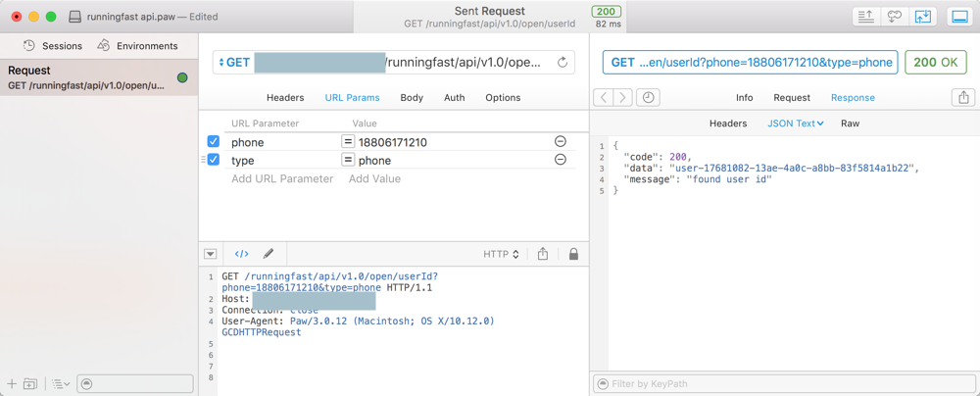The width and height of the screenshot is (980, 396).
Task: Click the refresh/send request icon
Action: 563,62
